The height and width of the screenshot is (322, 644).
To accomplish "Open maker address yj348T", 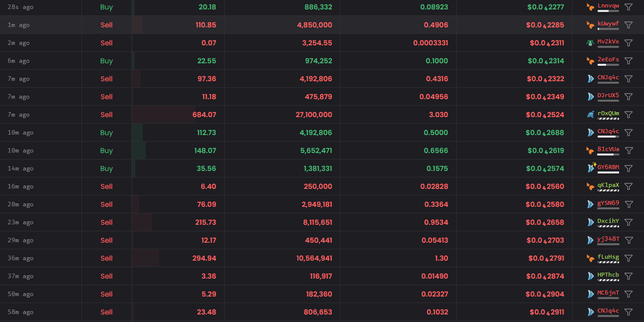I will (608, 239).
